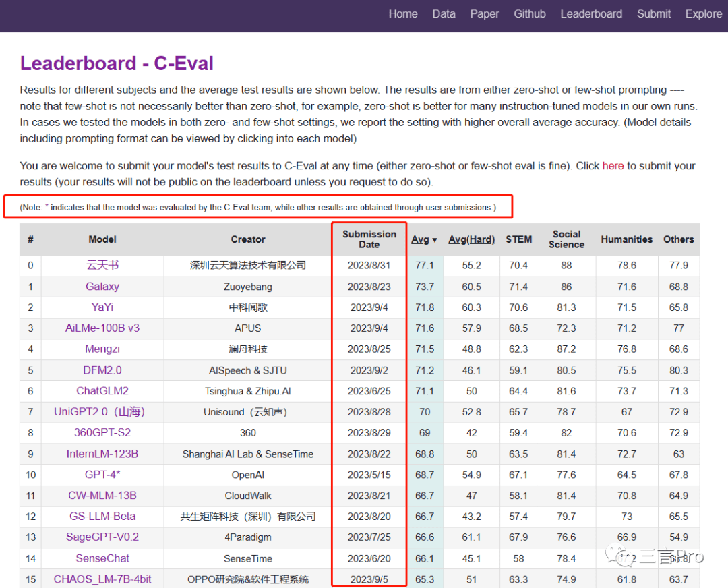Open the DFM2.0 model link

pos(102,370)
